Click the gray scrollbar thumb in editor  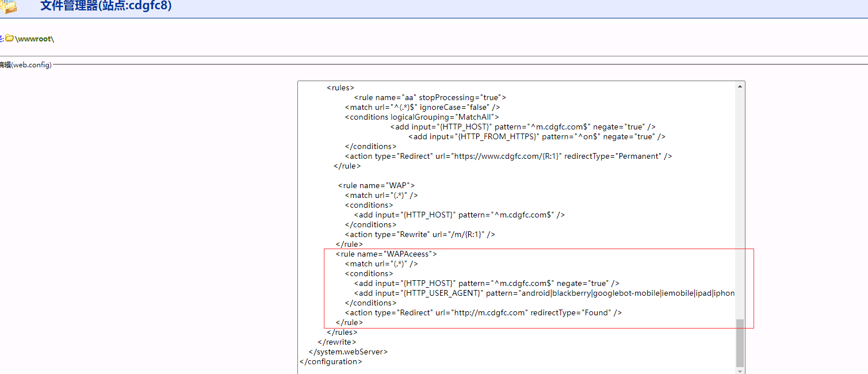click(x=740, y=342)
